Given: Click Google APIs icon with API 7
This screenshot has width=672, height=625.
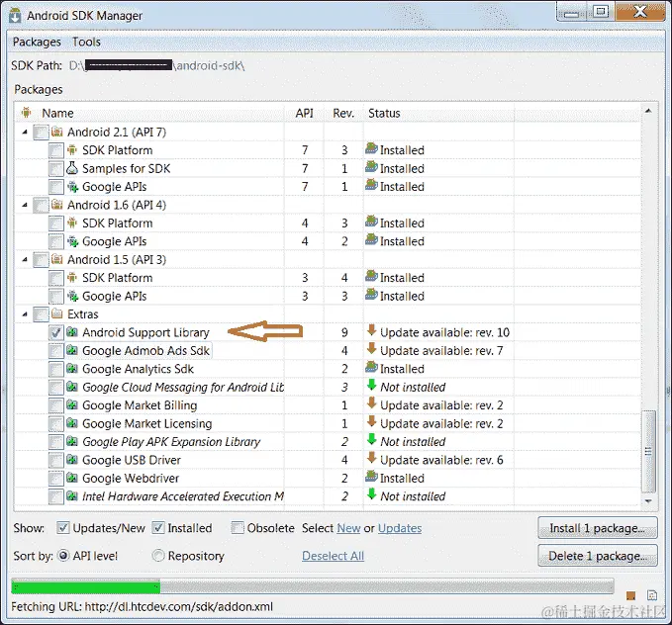Looking at the screenshot, I should click(72, 186).
